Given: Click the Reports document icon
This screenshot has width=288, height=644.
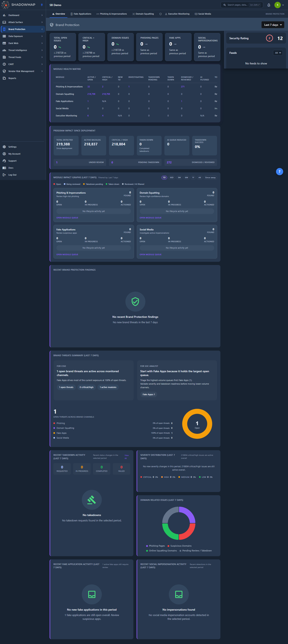Looking at the screenshot, I should click(x=4, y=78).
